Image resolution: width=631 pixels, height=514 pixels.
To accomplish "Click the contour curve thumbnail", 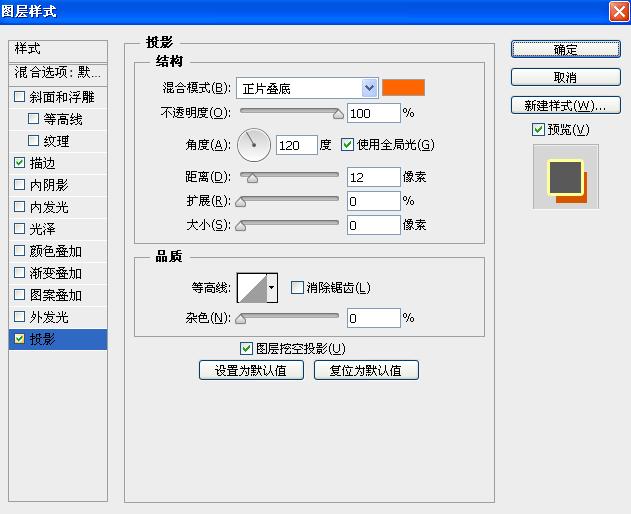I will pos(252,288).
